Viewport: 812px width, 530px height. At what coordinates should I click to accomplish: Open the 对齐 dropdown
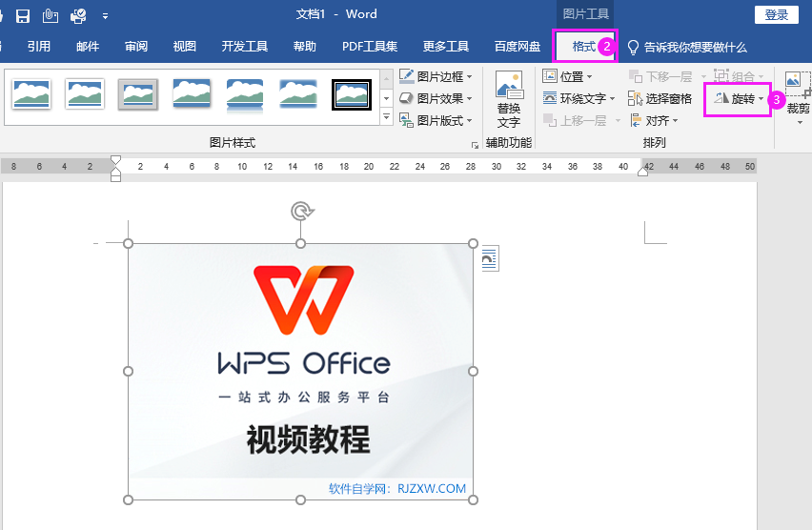[654, 121]
